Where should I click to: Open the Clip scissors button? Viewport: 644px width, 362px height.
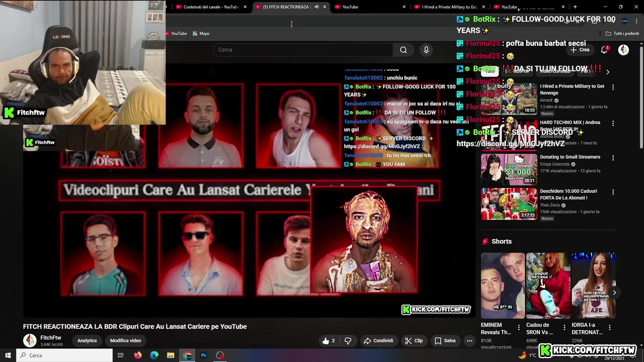[414, 341]
